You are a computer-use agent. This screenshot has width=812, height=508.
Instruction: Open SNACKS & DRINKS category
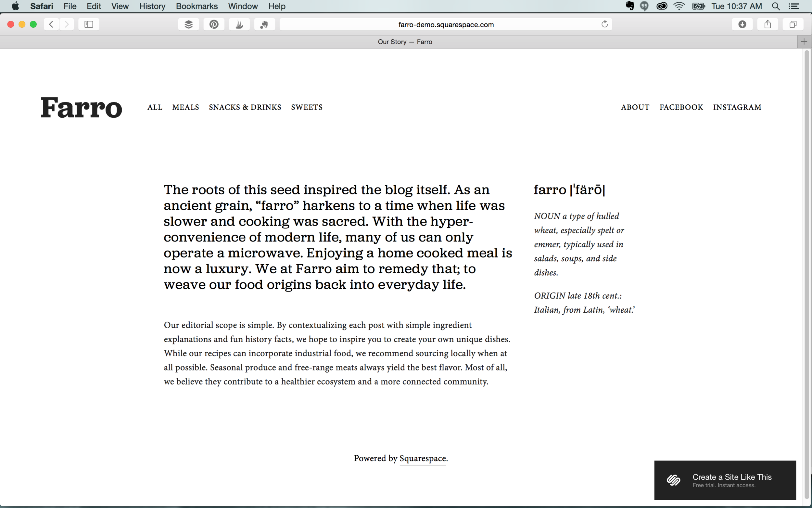(245, 107)
